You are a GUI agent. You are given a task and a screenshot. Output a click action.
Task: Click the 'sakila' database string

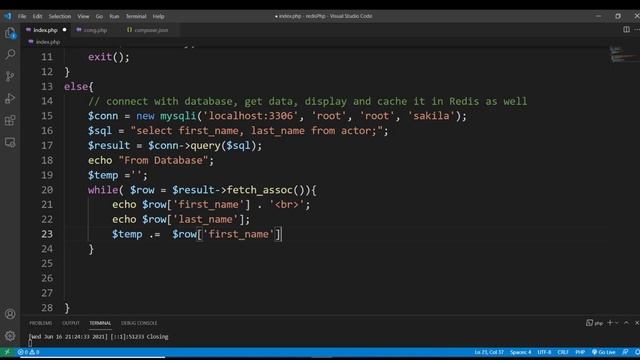pyautogui.click(x=431, y=116)
